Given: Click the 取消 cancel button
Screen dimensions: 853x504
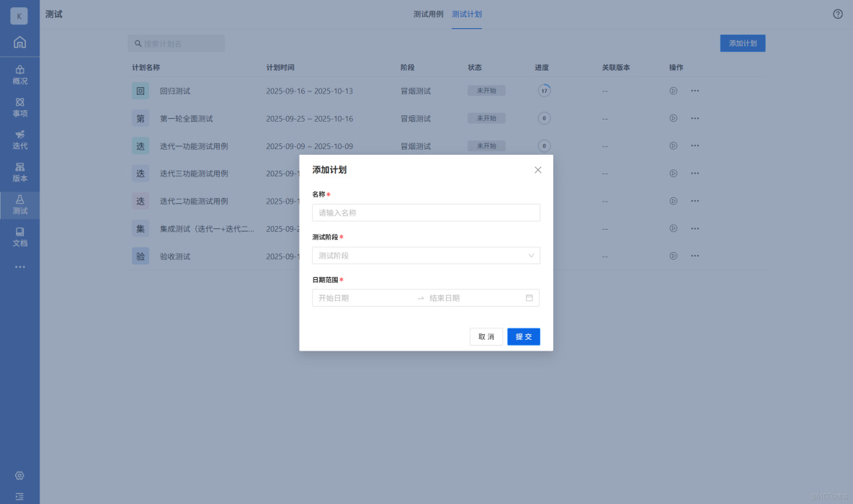Looking at the screenshot, I should coord(486,336).
